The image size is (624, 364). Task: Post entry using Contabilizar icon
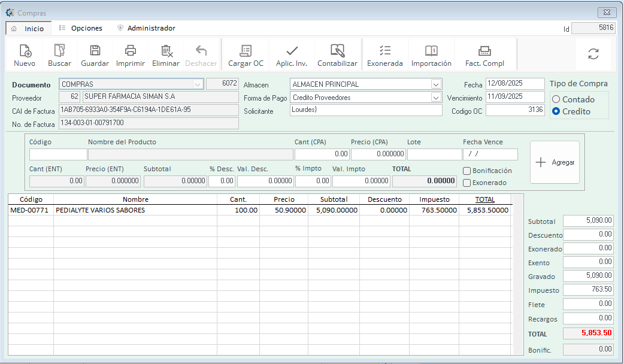[337, 51]
